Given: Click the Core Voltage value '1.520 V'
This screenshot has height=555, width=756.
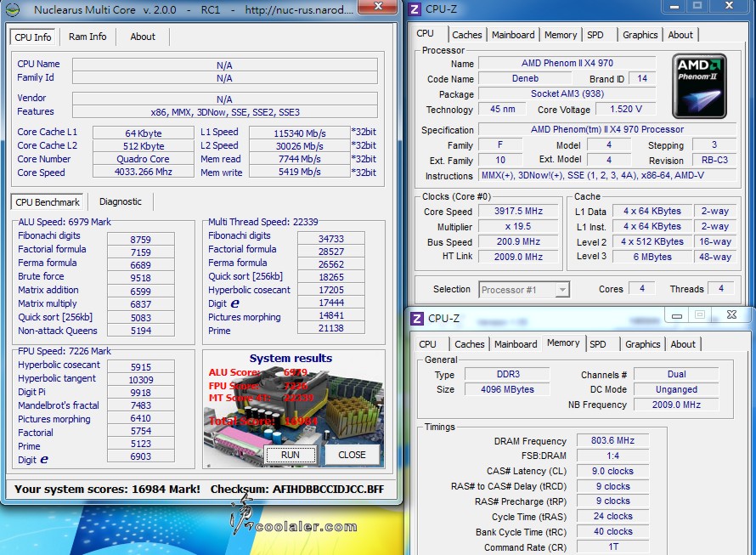Looking at the screenshot, I should [626, 109].
